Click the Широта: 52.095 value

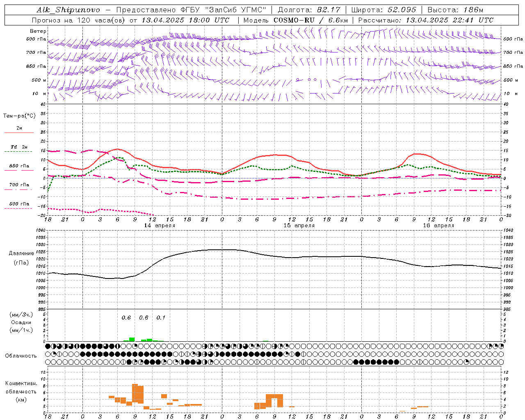tap(383, 10)
